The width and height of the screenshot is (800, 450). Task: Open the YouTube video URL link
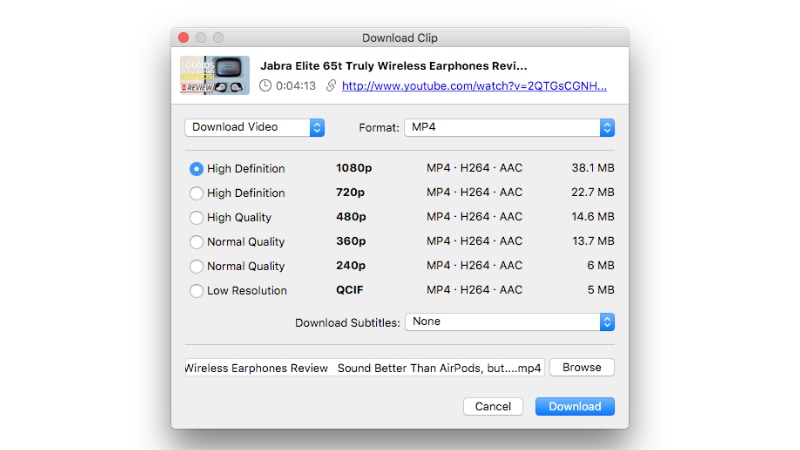click(x=474, y=86)
